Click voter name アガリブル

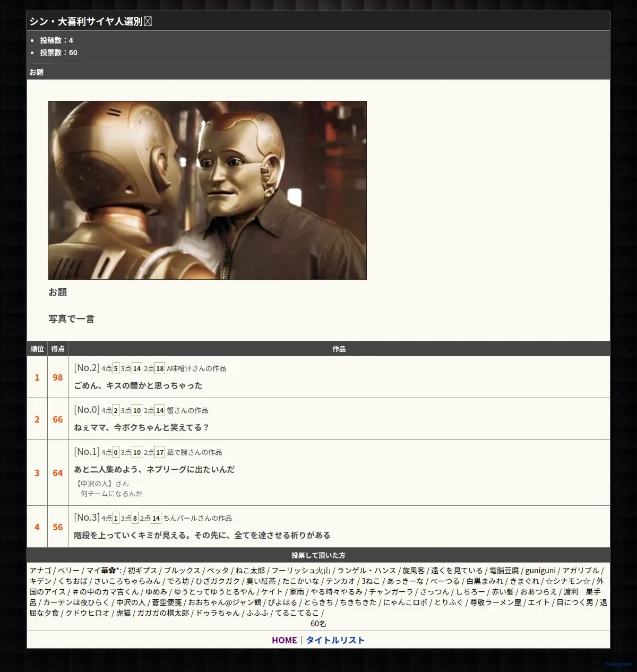point(581,571)
